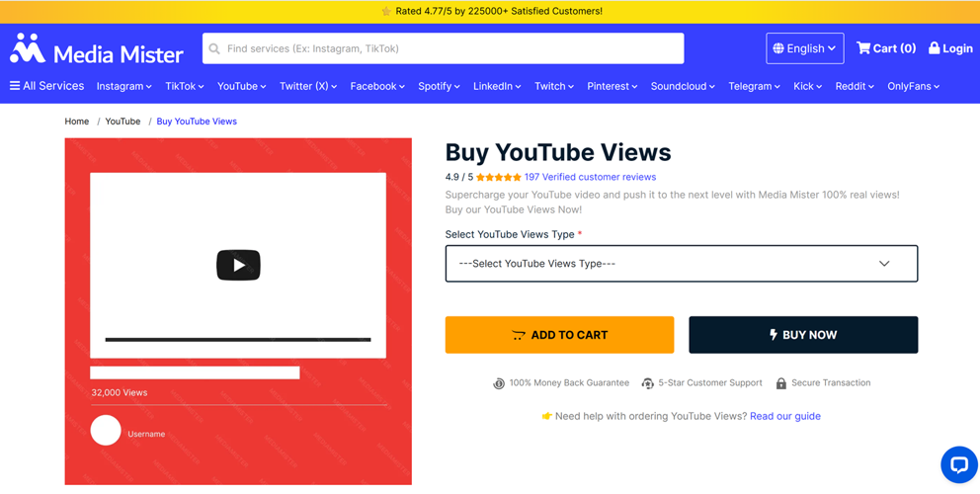
Task: Expand the Instagram services menu
Action: tap(123, 87)
